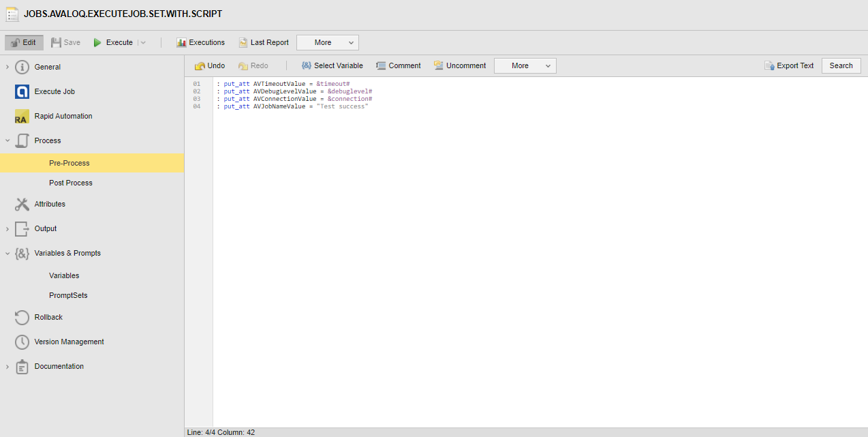Open the Rapid Automation section
The height and width of the screenshot is (437, 868).
click(x=63, y=116)
